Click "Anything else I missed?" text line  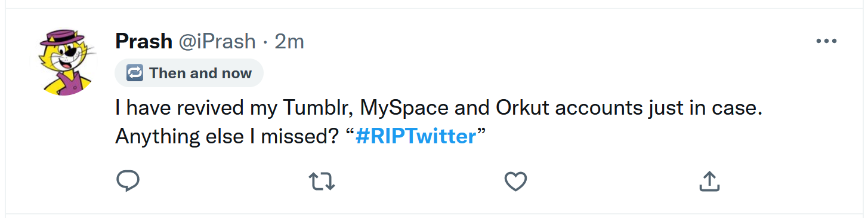coord(227,136)
